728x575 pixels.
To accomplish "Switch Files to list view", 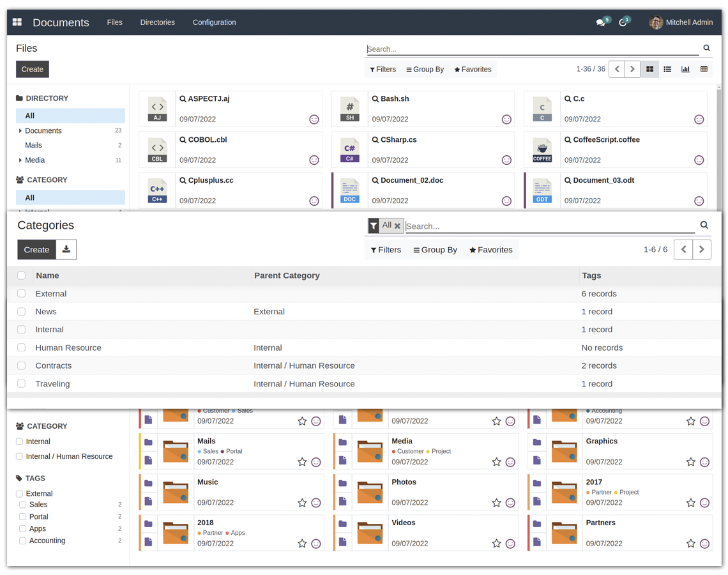I will pyautogui.click(x=667, y=69).
